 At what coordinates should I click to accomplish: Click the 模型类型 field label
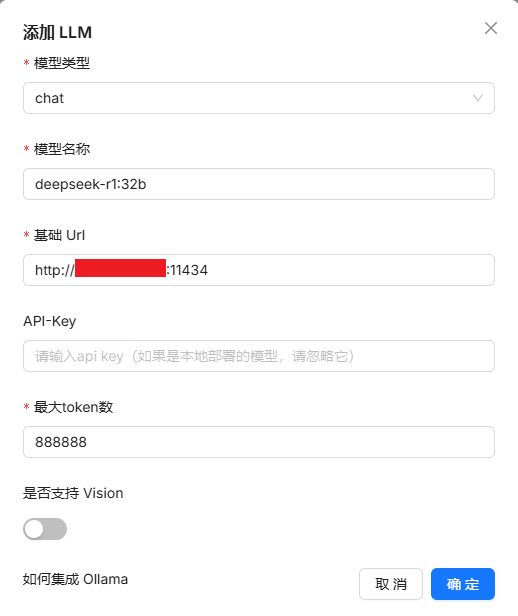click(x=62, y=63)
